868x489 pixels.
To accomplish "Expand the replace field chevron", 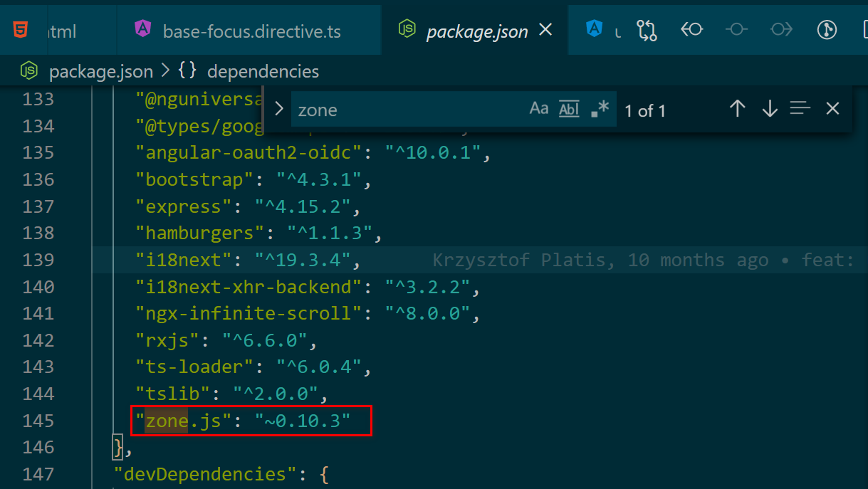I will click(x=278, y=109).
